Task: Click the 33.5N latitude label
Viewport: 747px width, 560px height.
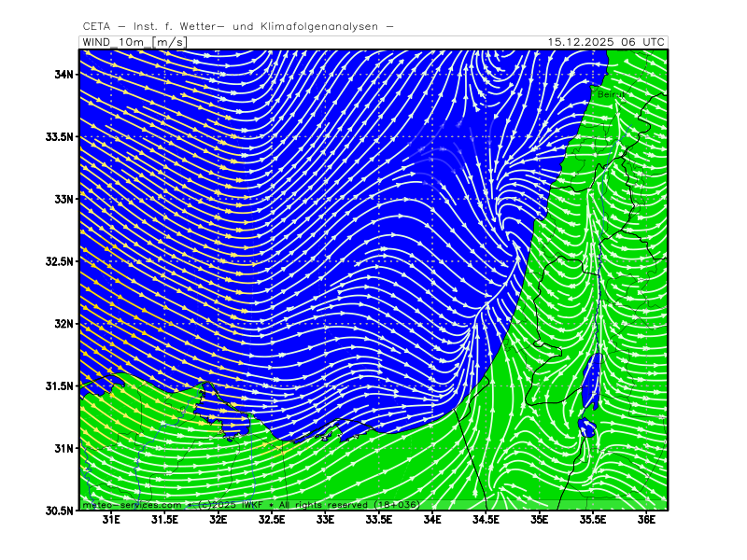Action: click(60, 137)
